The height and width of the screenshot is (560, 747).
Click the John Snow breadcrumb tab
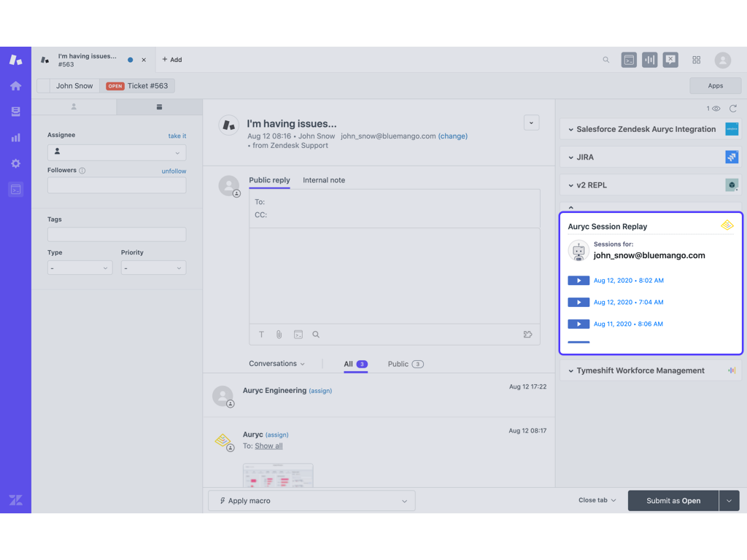click(74, 86)
